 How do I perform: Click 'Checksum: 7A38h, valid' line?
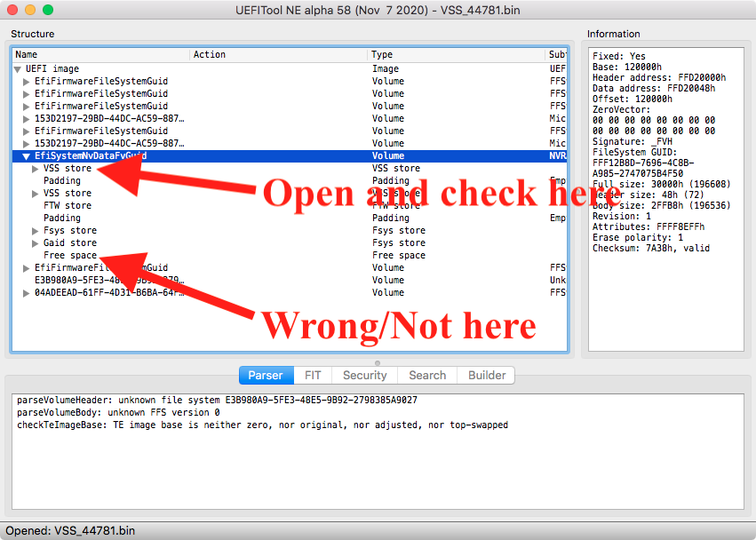[651, 248]
